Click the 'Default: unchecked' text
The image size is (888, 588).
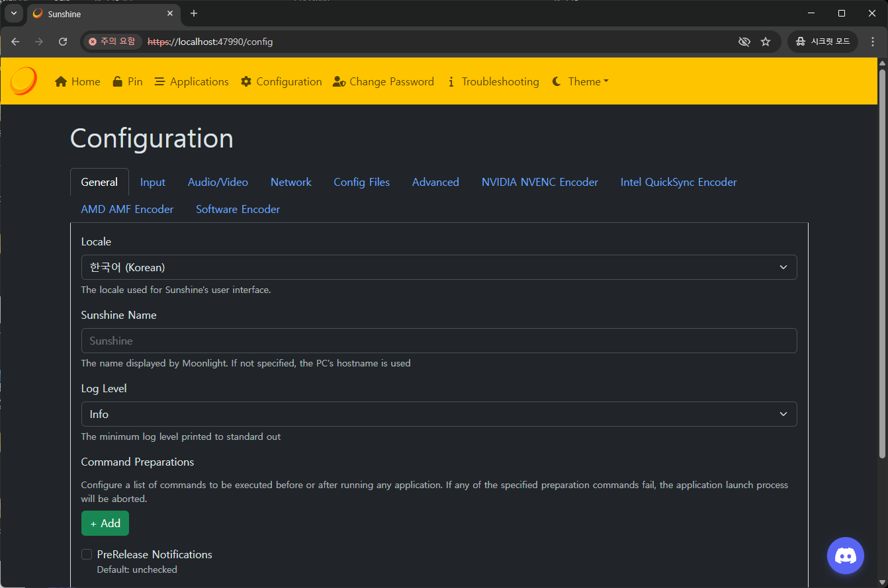(x=137, y=569)
